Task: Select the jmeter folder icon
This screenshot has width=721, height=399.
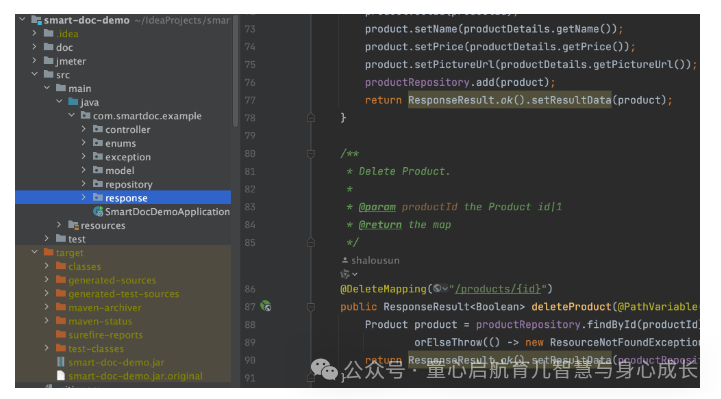Action: [x=49, y=61]
